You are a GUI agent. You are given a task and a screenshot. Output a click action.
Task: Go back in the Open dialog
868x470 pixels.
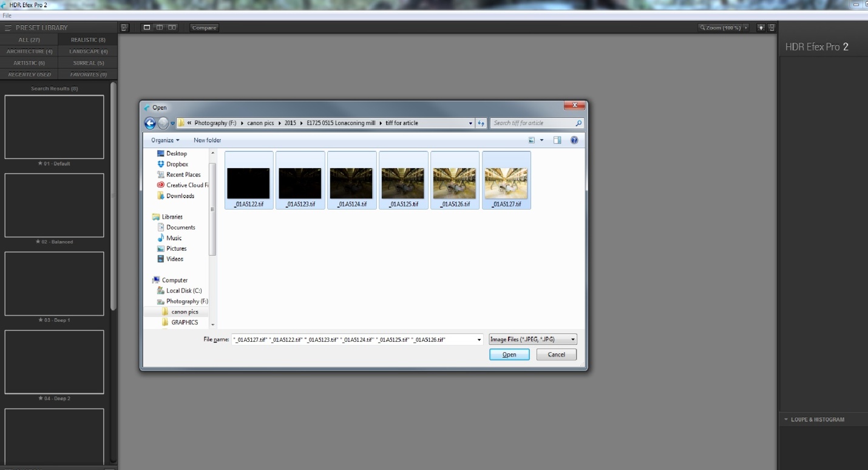pos(150,123)
